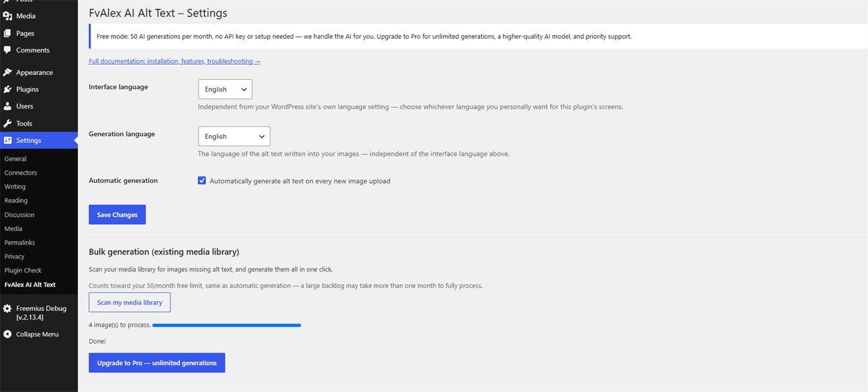Click the Appearance paintbrush icon
This screenshot has height=392, width=868.
(x=7, y=72)
